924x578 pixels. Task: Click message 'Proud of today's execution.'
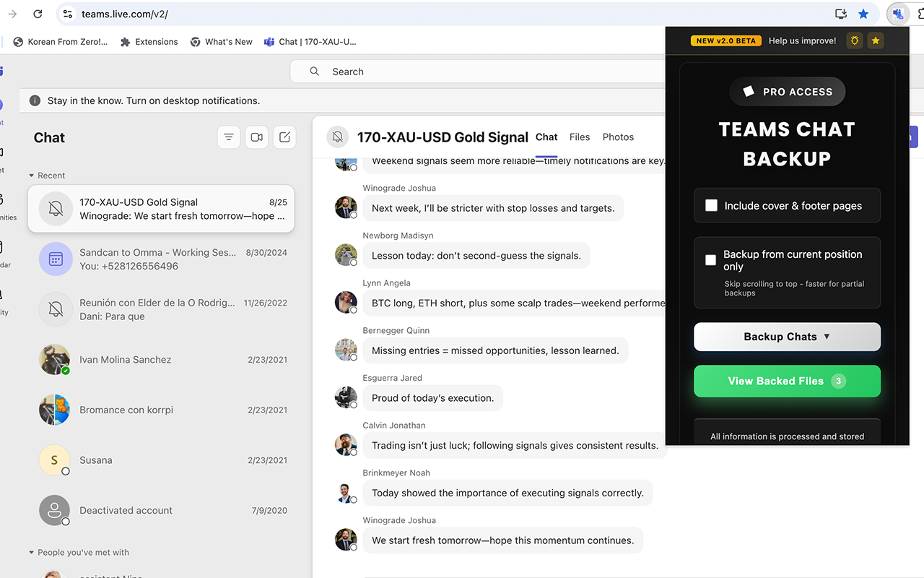[432, 398]
